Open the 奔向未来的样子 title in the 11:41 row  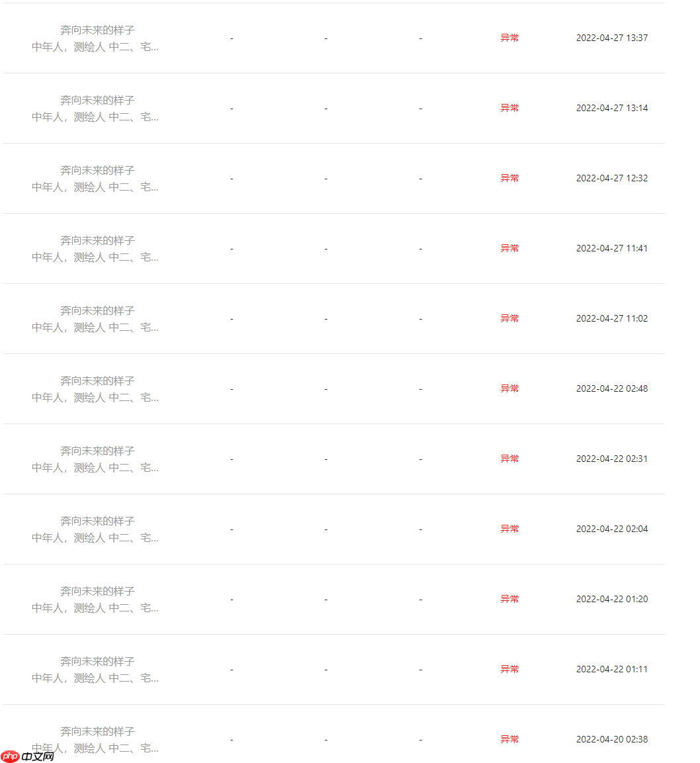coord(97,240)
